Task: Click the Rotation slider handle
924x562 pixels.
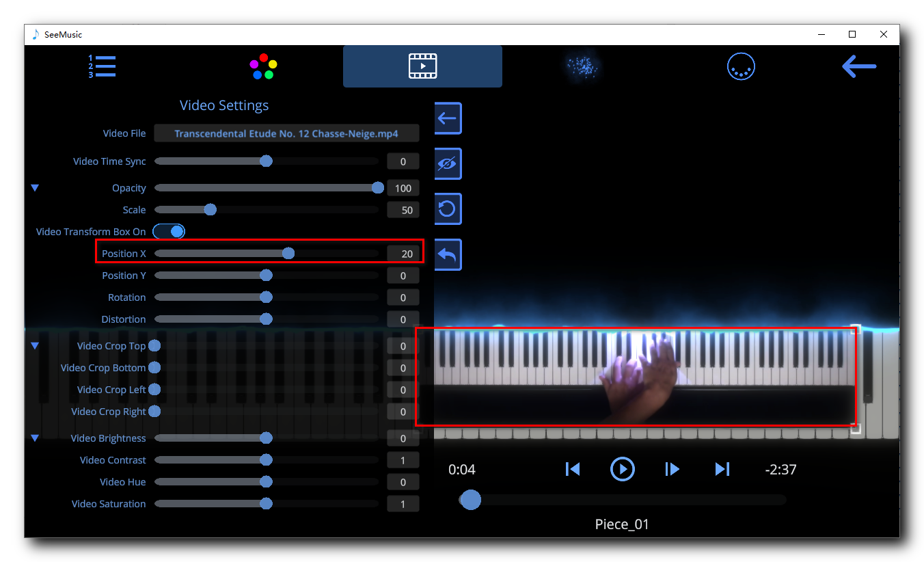Action: pyautogui.click(x=267, y=297)
